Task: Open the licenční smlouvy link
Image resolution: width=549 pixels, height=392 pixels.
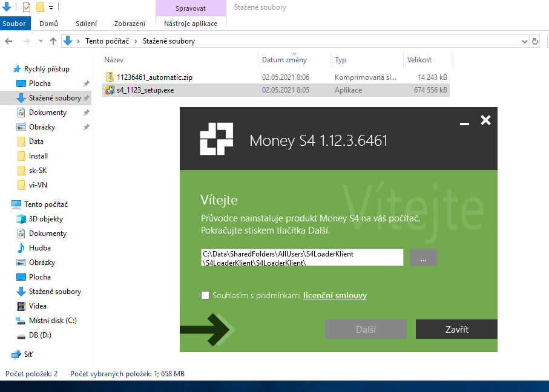Action: coord(335,296)
